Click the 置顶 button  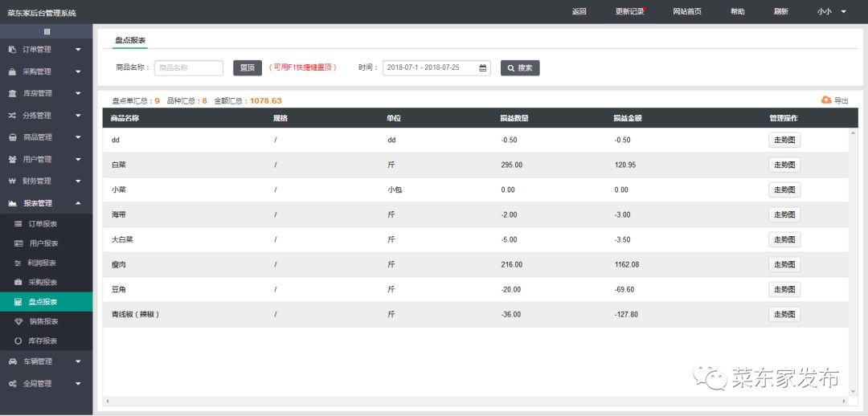[248, 68]
